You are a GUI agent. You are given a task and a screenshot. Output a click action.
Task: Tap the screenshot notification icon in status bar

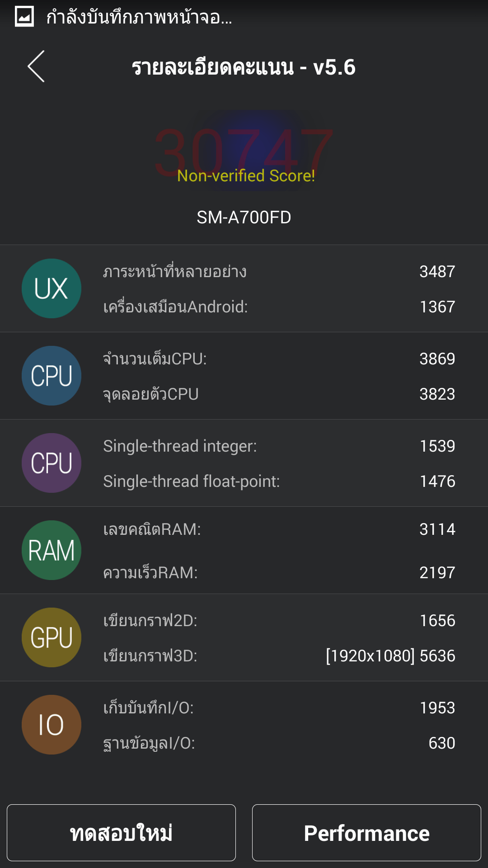coord(24,17)
